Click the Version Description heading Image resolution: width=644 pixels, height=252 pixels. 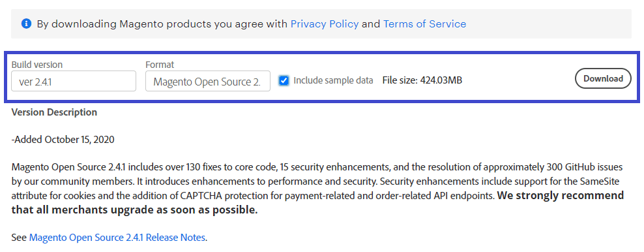(54, 112)
